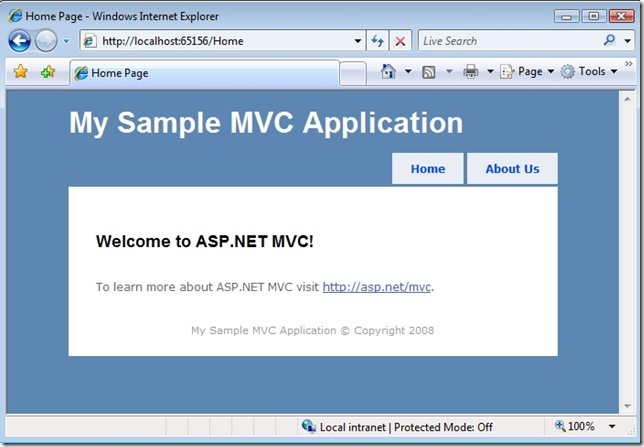Click the Print toolbar icon

[471, 71]
